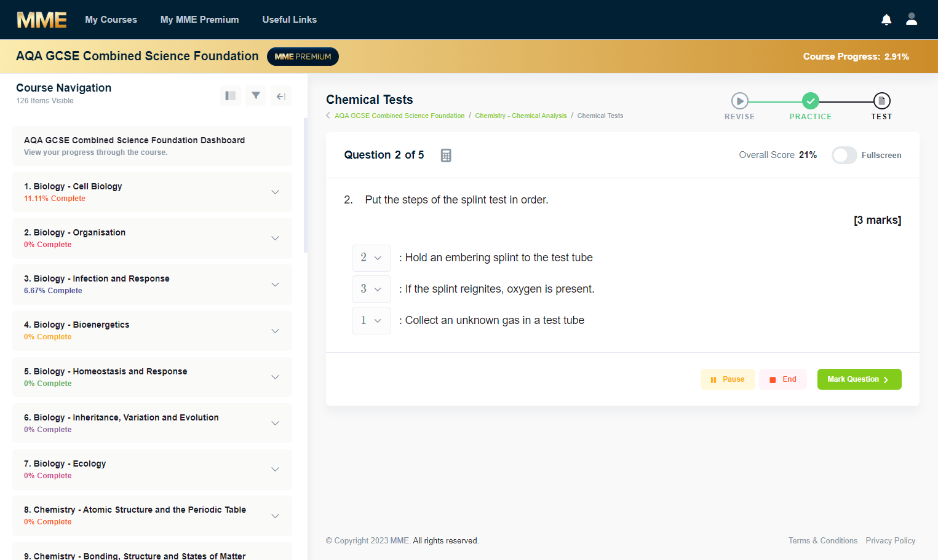
Task: Click the progress line between Practice and Test
Action: click(846, 101)
